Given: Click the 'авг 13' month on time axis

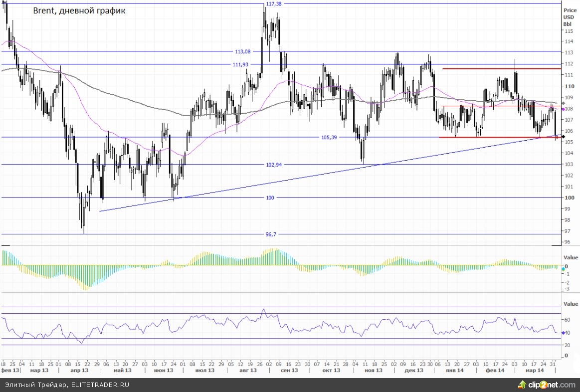Looking at the screenshot, I should tap(247, 370).
